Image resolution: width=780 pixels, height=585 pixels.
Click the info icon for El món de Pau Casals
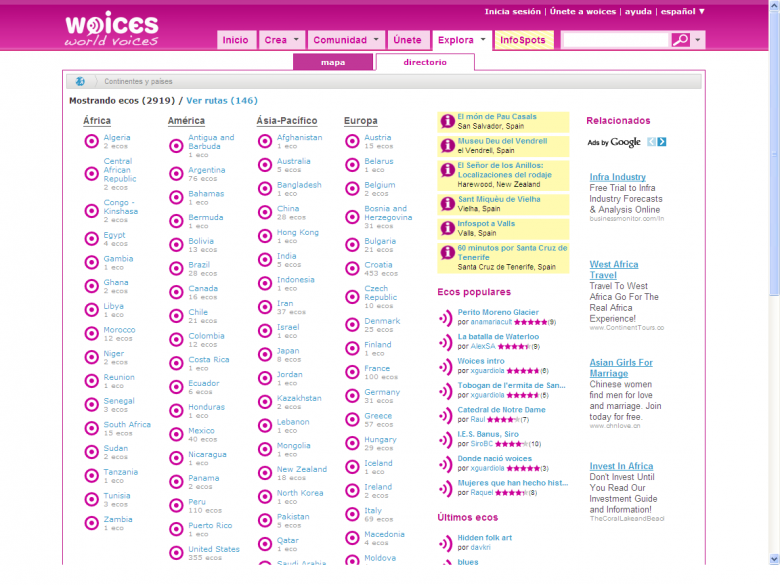tap(447, 121)
